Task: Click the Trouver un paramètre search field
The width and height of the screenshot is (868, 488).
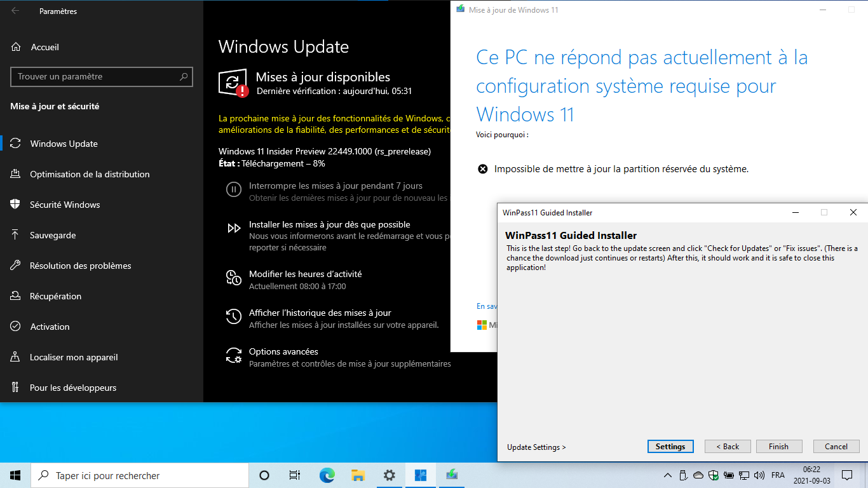Action: 102,77
